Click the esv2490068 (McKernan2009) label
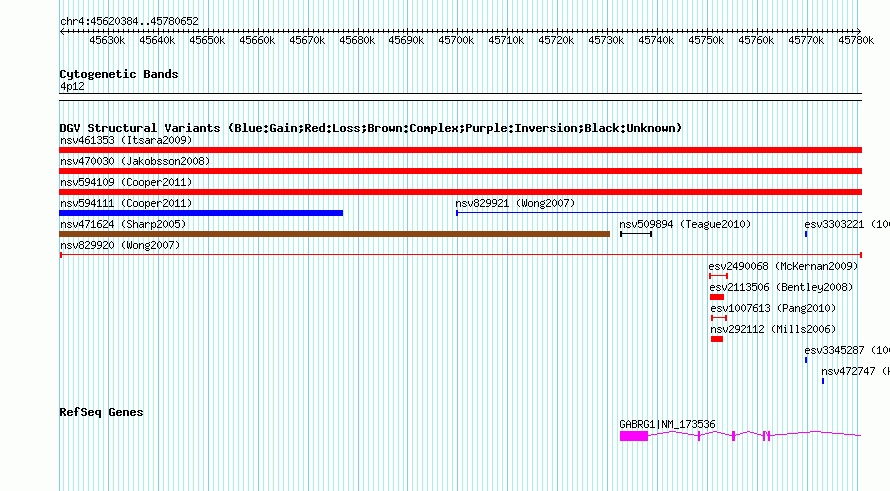Viewport: 890px width, 491px height. (x=783, y=266)
